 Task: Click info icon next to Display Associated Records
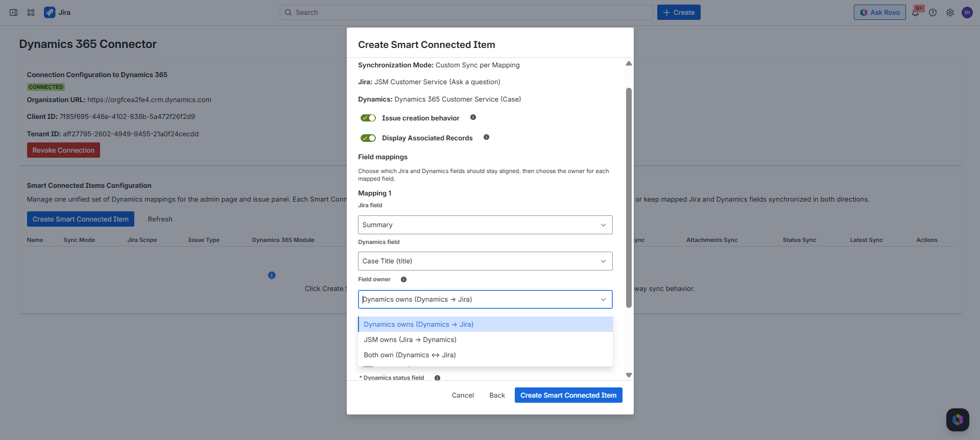(486, 137)
